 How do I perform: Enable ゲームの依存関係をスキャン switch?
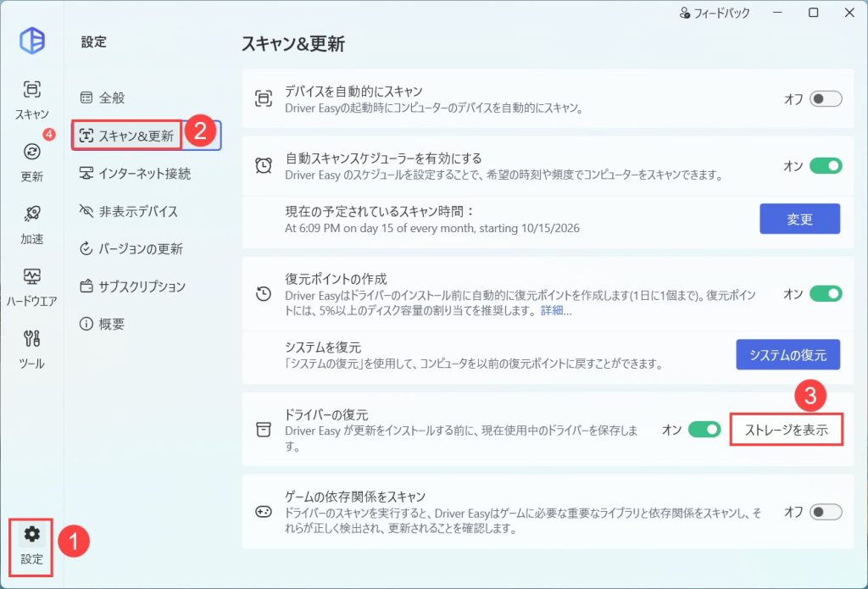point(826,512)
